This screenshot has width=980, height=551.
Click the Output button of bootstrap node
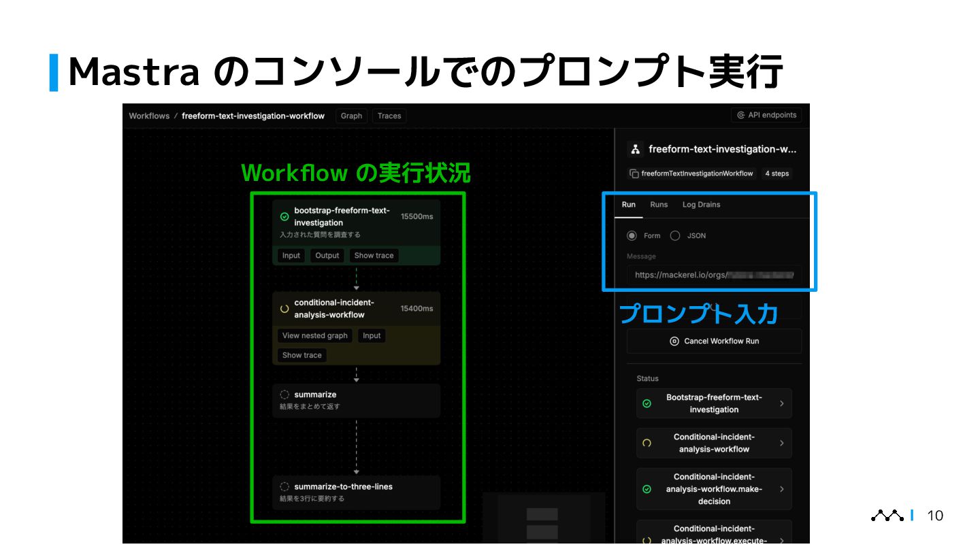pyautogui.click(x=327, y=256)
